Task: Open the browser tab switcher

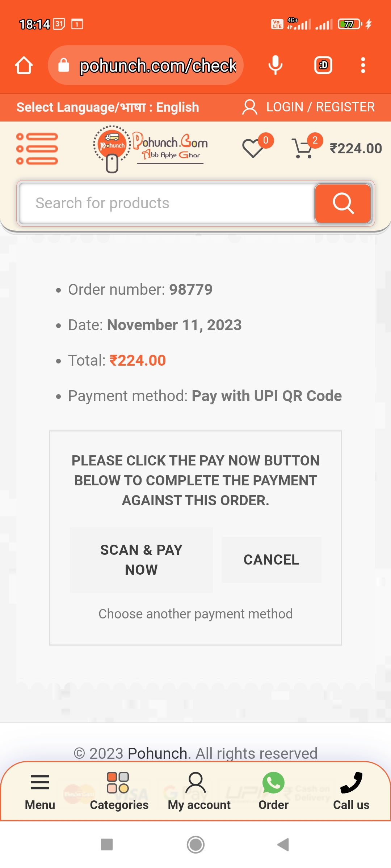Action: tap(323, 65)
